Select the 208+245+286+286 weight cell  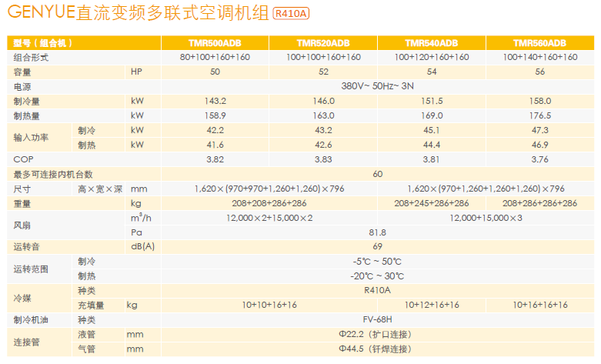tap(431, 203)
